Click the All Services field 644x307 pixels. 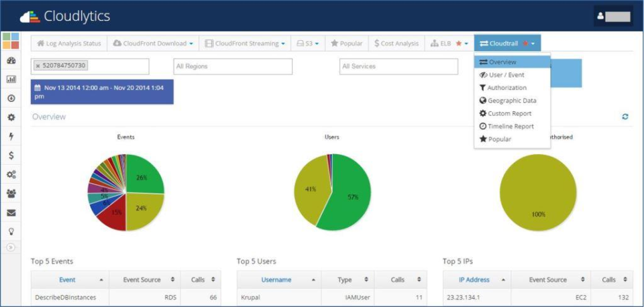pos(398,66)
